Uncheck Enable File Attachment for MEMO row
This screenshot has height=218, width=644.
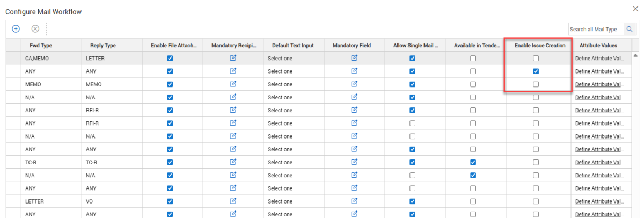(170, 84)
